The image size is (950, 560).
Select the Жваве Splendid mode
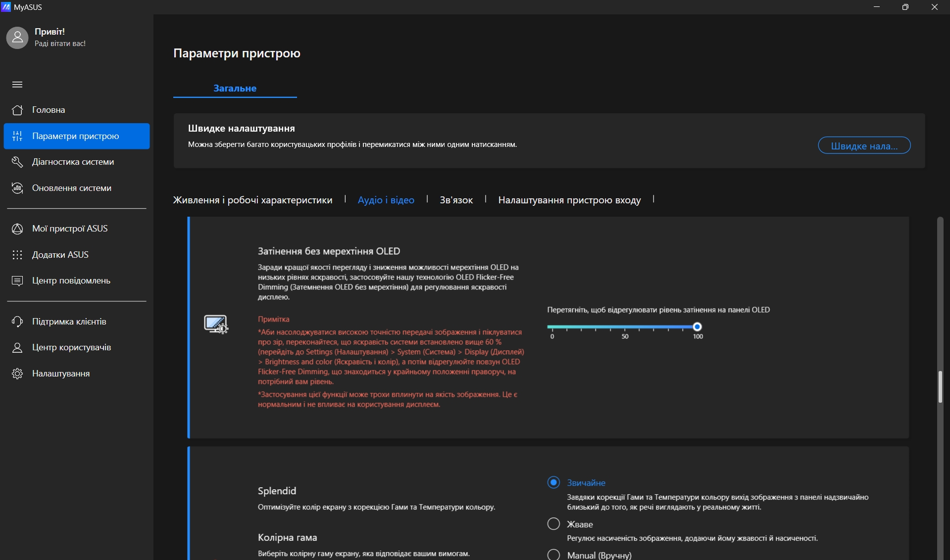click(553, 524)
